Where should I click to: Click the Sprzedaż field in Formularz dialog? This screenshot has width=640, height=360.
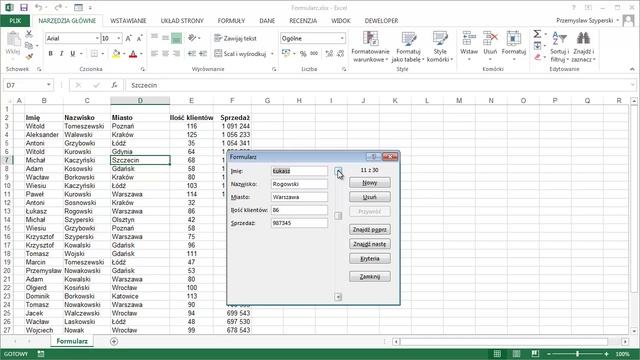point(299,223)
